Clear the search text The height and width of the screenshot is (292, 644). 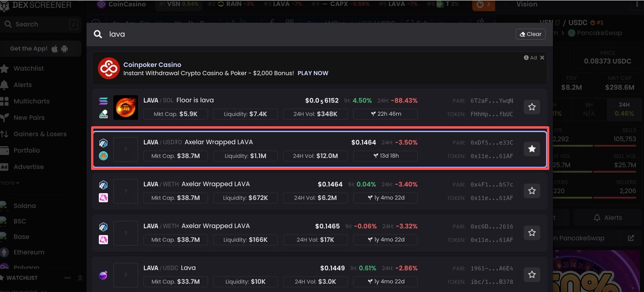pyautogui.click(x=530, y=34)
